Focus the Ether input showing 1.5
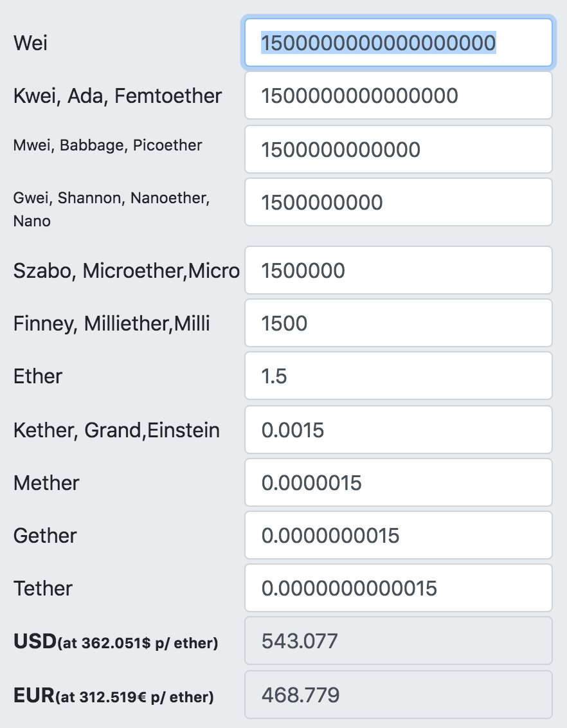This screenshot has width=567, height=728. coord(398,376)
